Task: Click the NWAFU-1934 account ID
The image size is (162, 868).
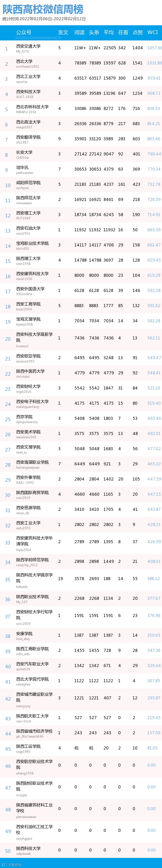Action: pyautogui.click(x=26, y=112)
